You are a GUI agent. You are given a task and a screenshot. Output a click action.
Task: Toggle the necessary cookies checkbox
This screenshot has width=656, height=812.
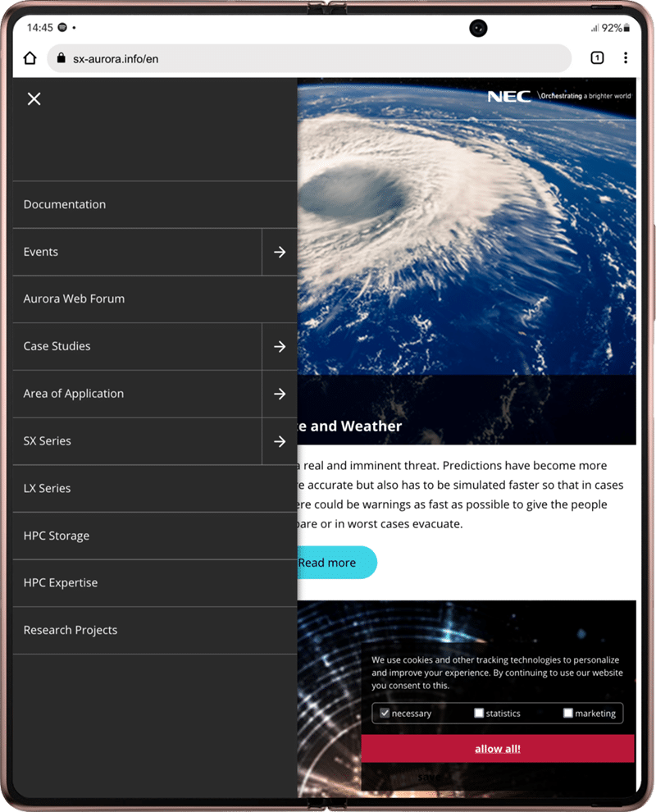pos(385,713)
